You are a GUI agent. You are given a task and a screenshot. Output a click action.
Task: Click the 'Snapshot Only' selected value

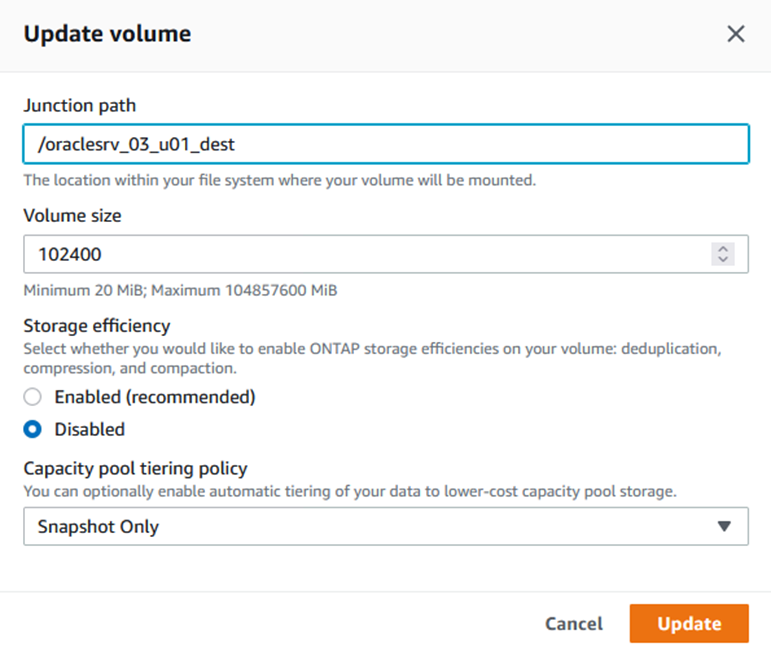(98, 526)
